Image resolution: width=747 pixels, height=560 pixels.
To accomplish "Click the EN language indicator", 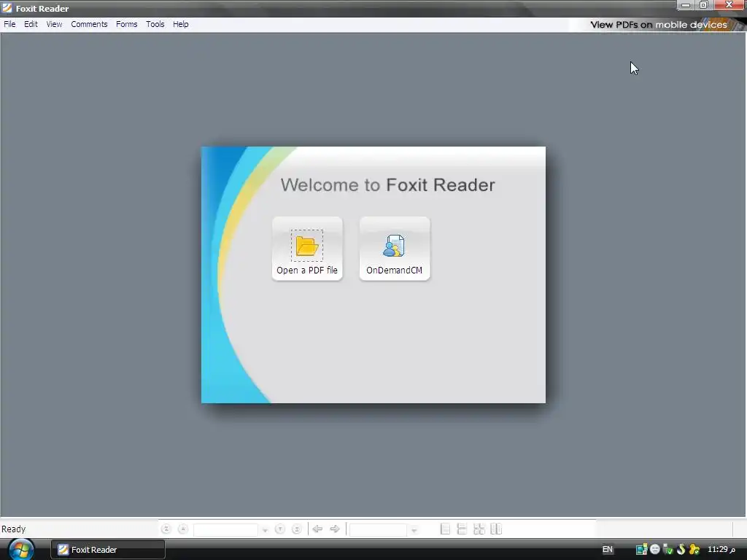I will pyautogui.click(x=608, y=550).
